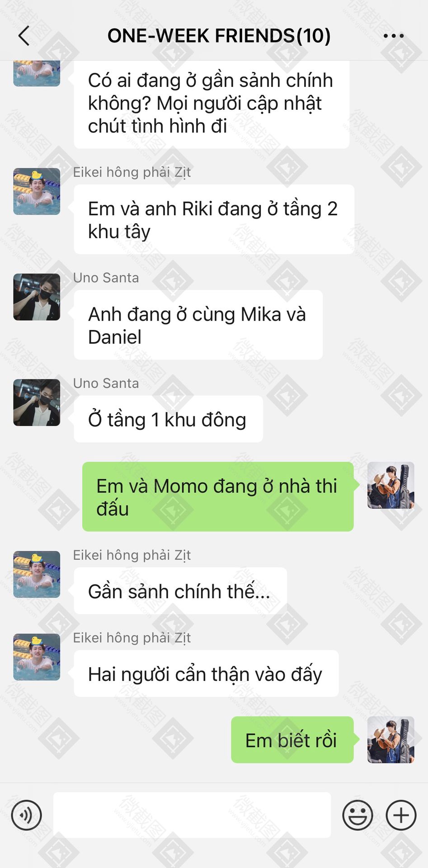The image size is (428, 868).
Task: Select green bubble 'Em và Momo đang ở nhà thi đấu'
Action: [218, 496]
